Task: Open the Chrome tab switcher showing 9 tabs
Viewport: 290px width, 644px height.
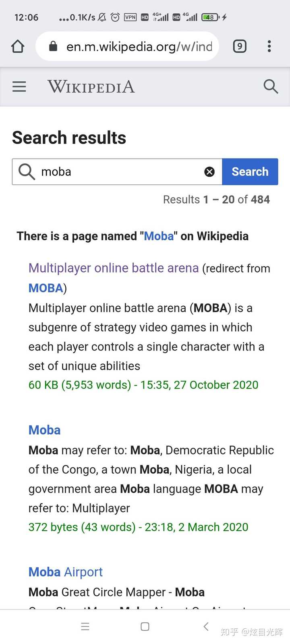Action: 239,46
